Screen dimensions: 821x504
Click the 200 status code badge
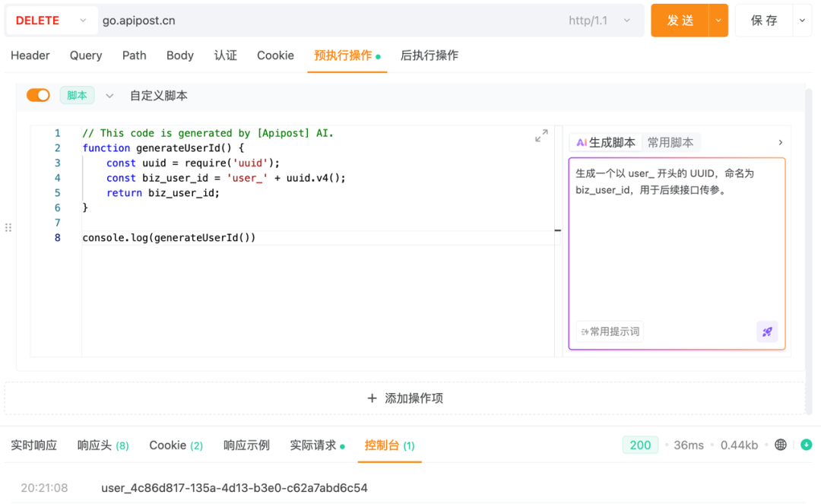(640, 445)
